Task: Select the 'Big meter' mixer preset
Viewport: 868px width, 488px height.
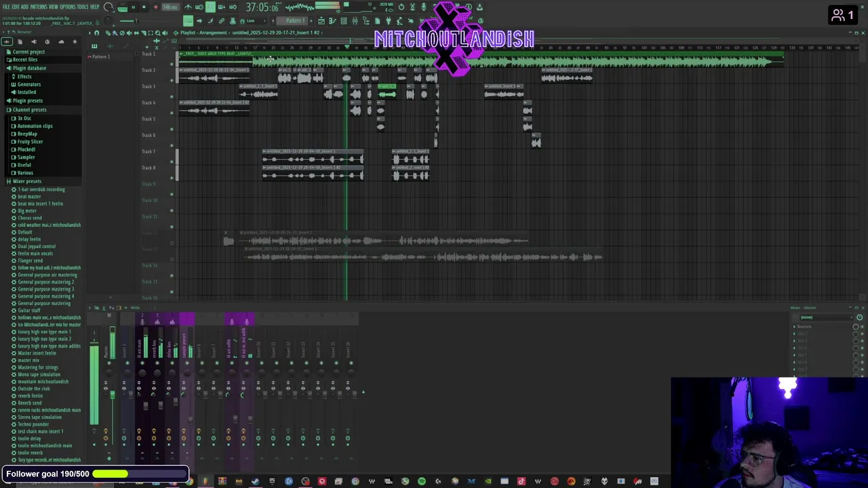Action: point(27,211)
